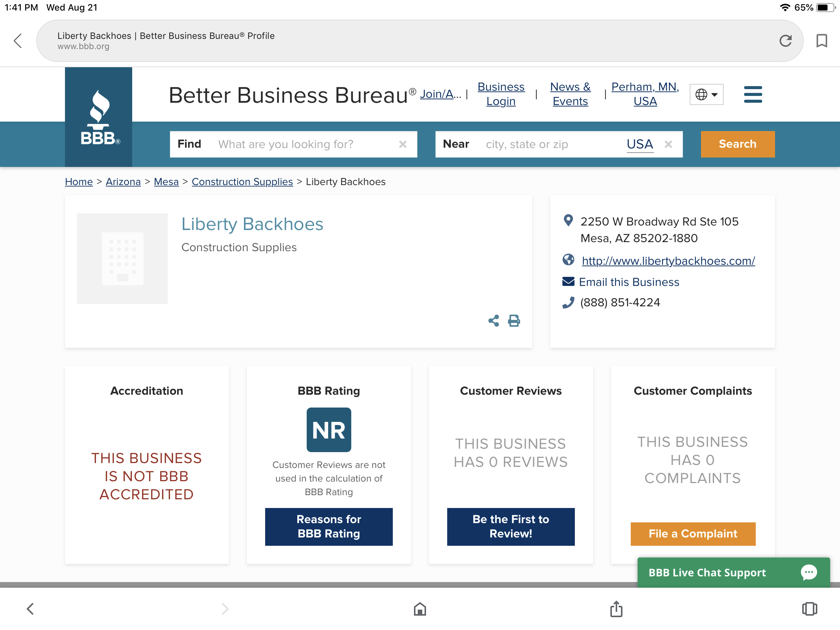Open News & Events menu item
The width and height of the screenshot is (840, 630).
coord(570,94)
